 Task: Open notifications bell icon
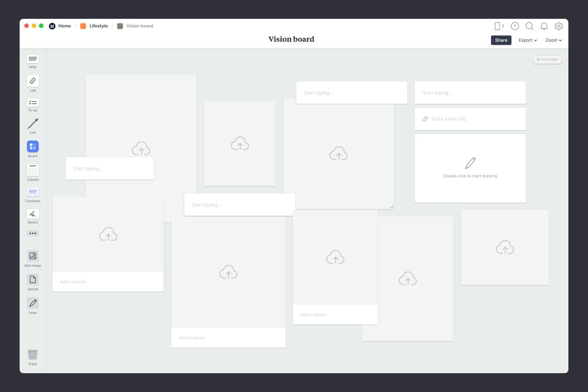pyautogui.click(x=544, y=26)
